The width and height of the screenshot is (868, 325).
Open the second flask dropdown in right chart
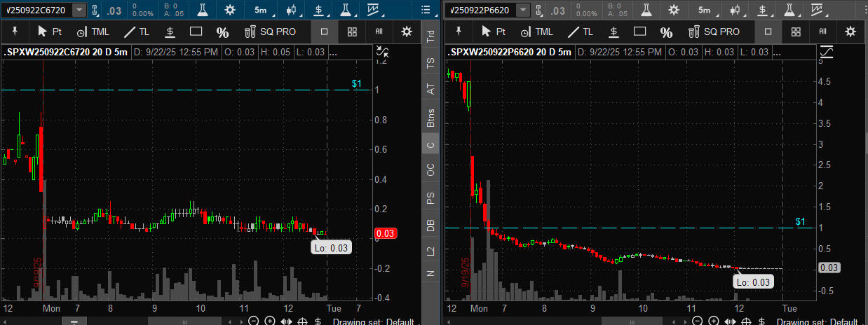pyautogui.click(x=790, y=10)
